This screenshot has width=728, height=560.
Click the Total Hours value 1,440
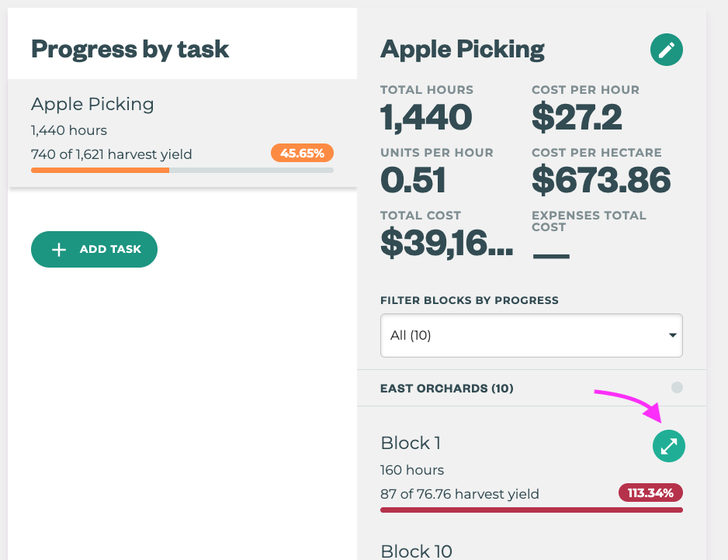426,118
